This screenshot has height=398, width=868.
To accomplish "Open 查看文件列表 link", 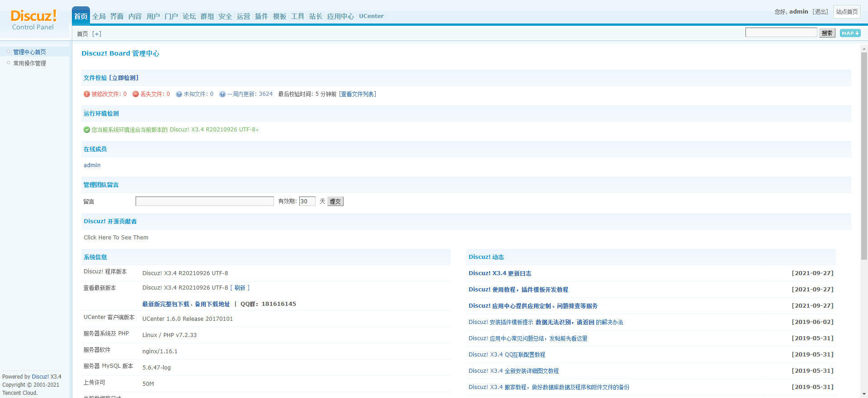I will tap(358, 94).
